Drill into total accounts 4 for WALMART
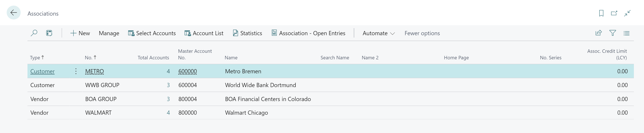644x133 pixels. [168, 113]
